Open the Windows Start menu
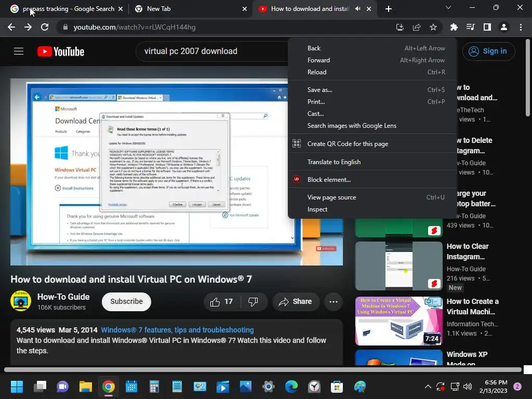Screen dimensions: 532x399 [x=17, y=387]
